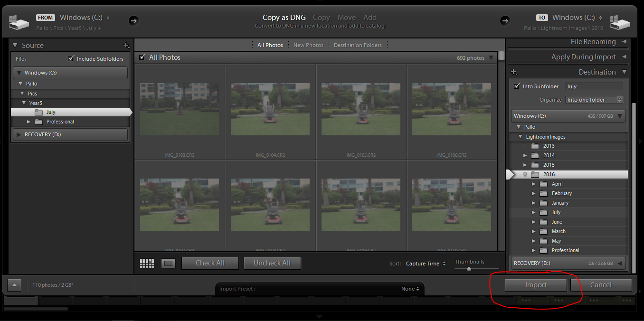Uncheck the All Photos checkbox

click(x=142, y=57)
